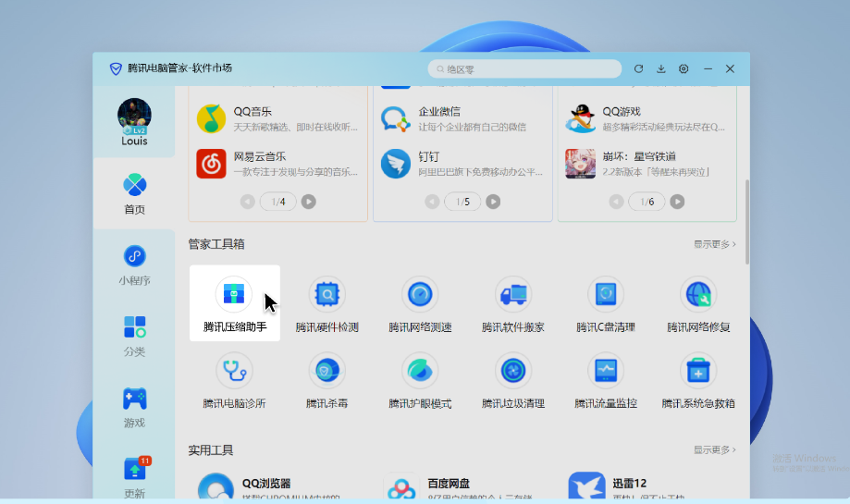The image size is (850, 504).
Task: Click the 1/4 page indicator
Action: pos(278,202)
